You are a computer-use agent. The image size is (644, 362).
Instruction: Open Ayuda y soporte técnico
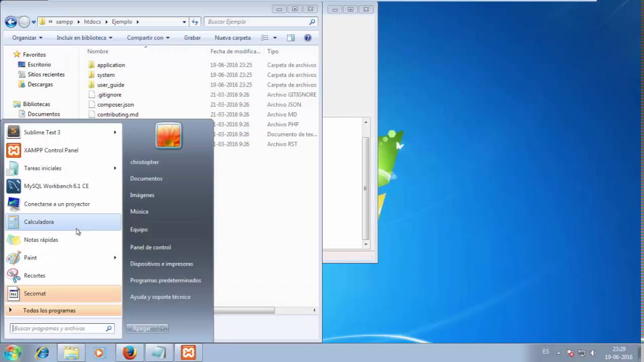(160, 297)
